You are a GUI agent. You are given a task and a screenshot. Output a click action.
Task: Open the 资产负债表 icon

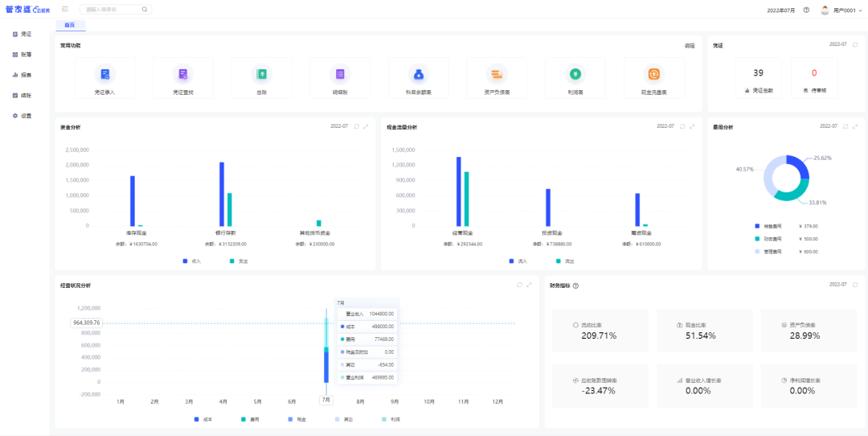click(497, 75)
